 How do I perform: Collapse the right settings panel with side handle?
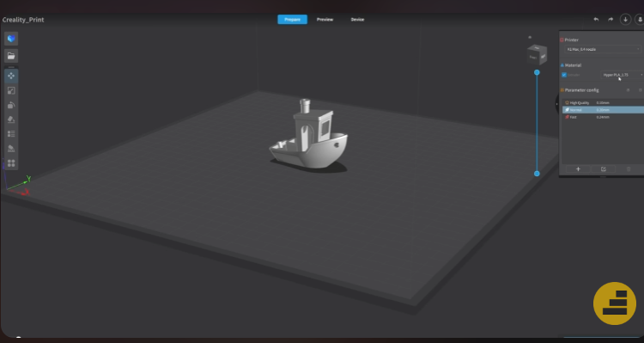(x=557, y=104)
